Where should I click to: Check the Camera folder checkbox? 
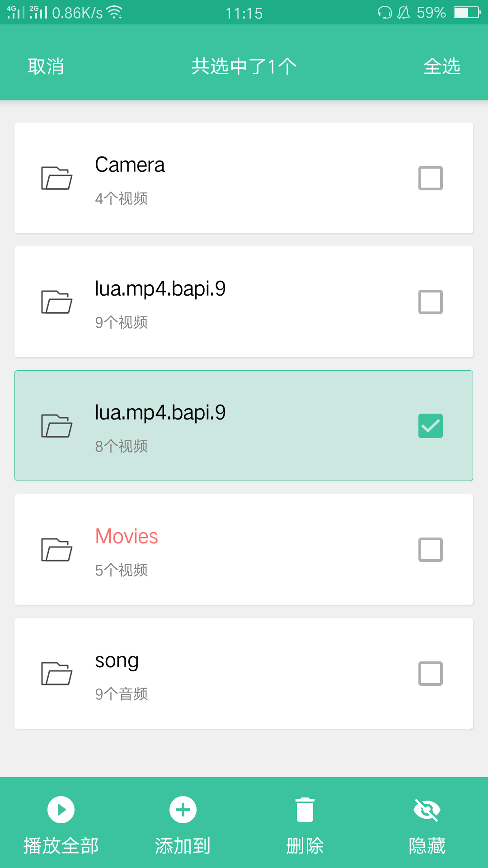(x=430, y=178)
